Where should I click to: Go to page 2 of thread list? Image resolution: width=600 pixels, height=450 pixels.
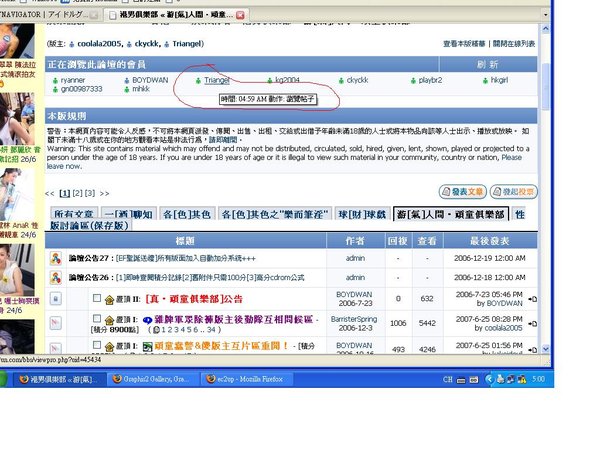click(79, 192)
